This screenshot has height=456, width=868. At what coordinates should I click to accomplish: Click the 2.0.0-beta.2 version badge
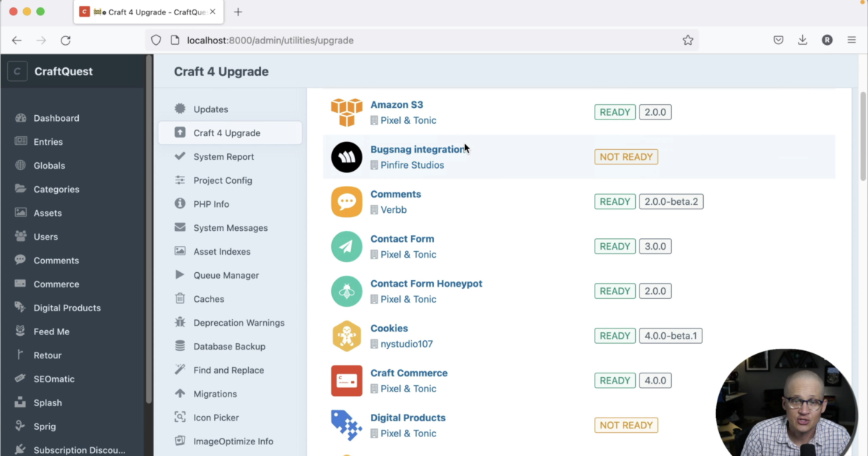coord(671,201)
